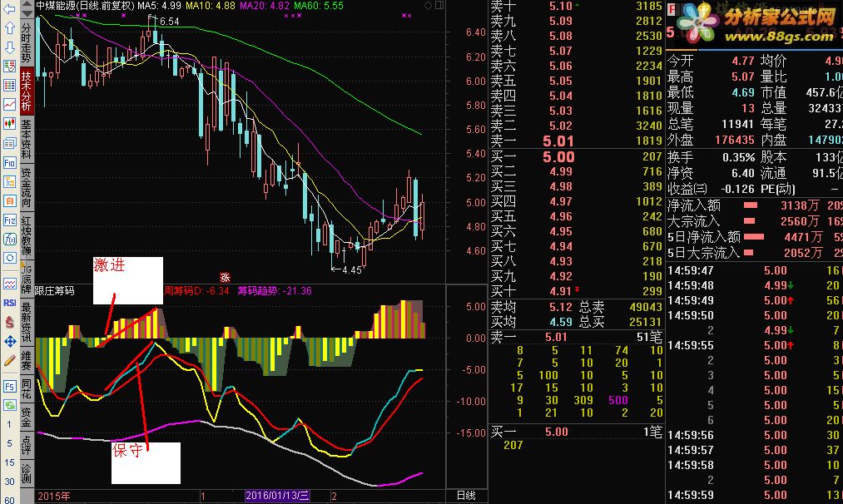Click the chart title 中煤能源(日线.前复权)
This screenshot has width=843, height=504.
85,6
